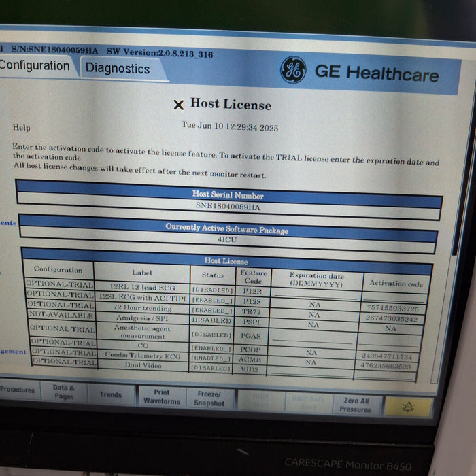Select the SW Version text in header
The height and width of the screenshot is (476, 476).
pos(160,52)
